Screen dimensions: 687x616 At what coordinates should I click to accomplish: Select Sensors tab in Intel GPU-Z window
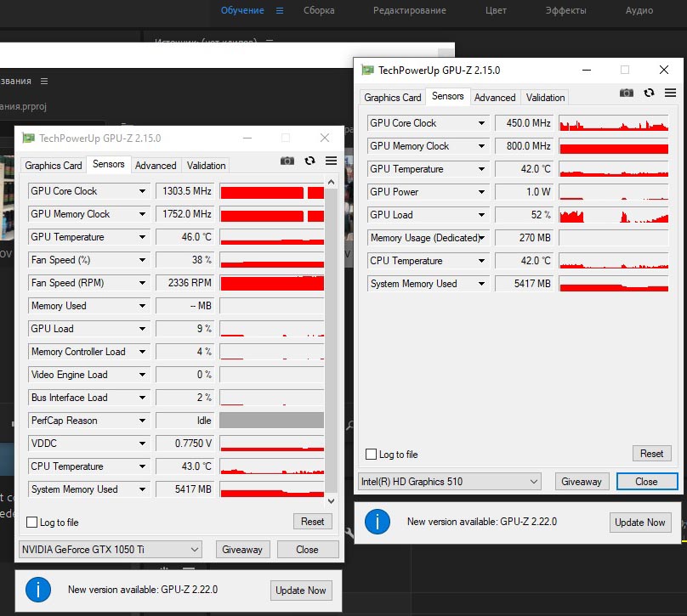448,96
